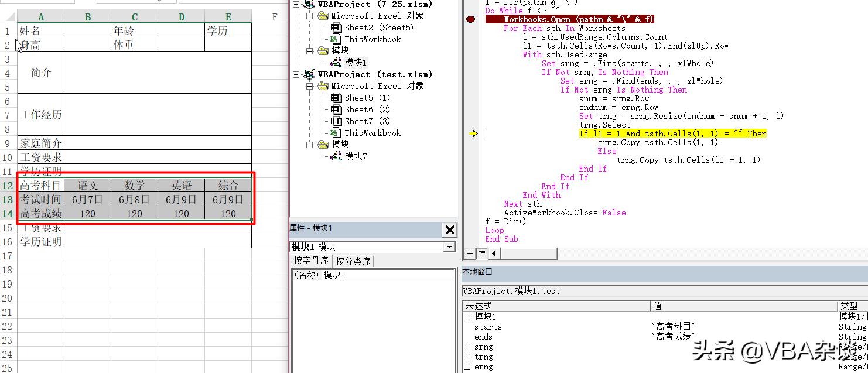Expand srng variable in locals window
Screen dimensions: 868x373
click(467, 347)
